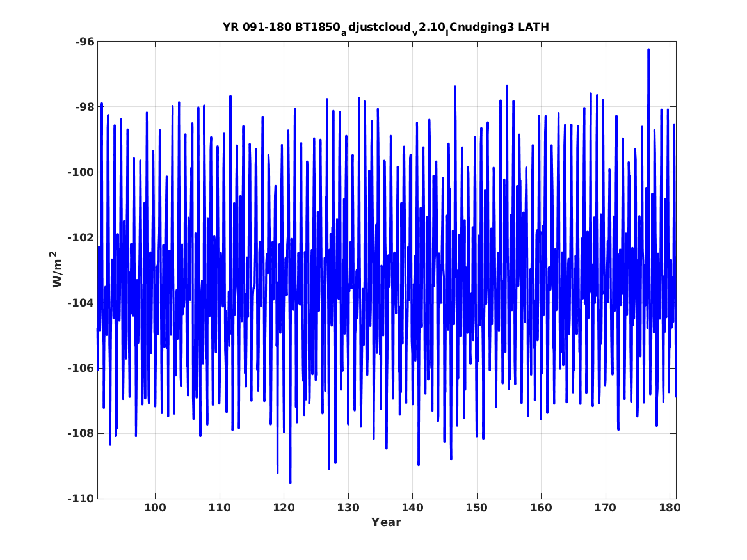Image resolution: width=747 pixels, height=560 pixels.
Task: Click the plot title text
Action: (385, 28)
